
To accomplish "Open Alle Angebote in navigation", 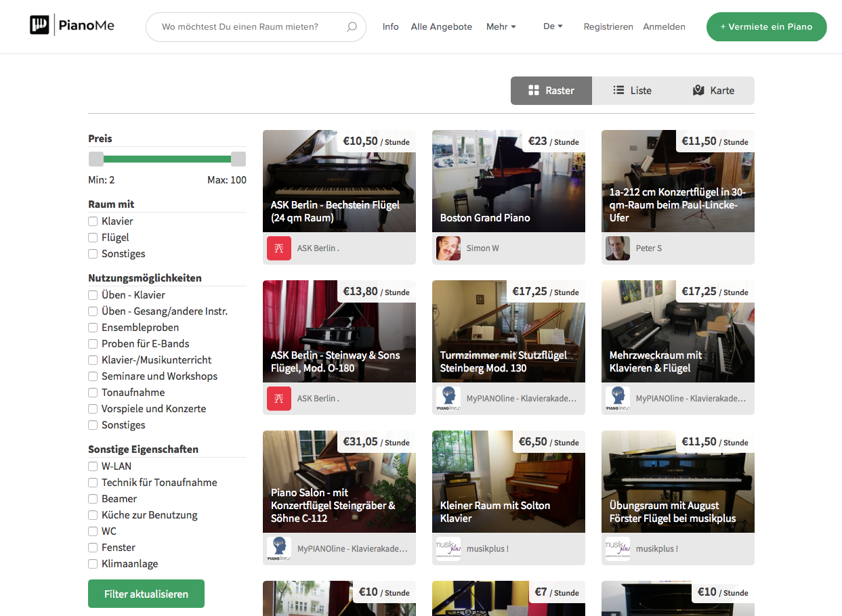I will pyautogui.click(x=442, y=27).
